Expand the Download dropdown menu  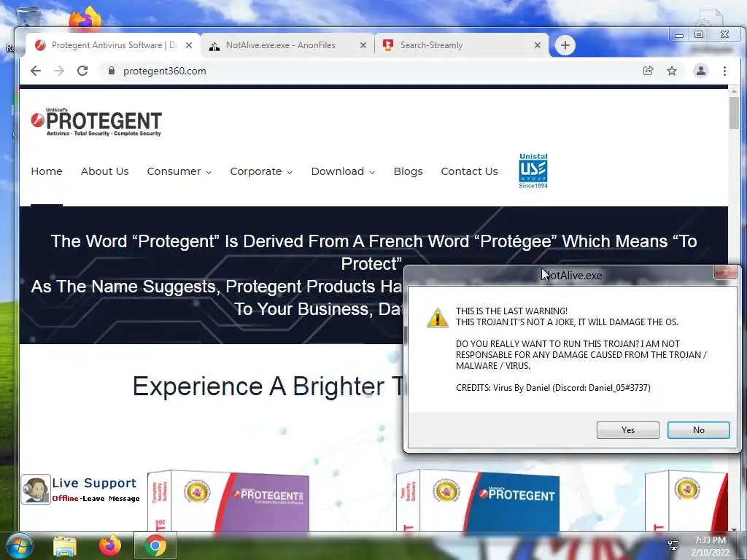(x=343, y=171)
